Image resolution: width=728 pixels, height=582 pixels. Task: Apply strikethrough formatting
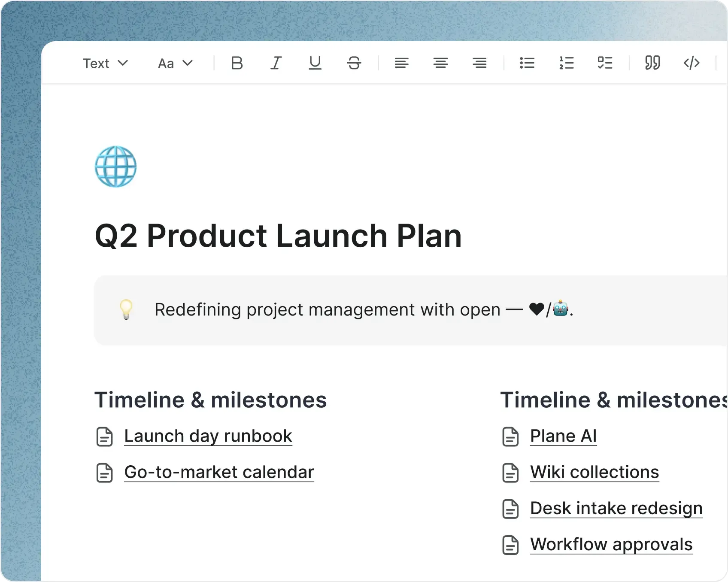[x=355, y=63]
